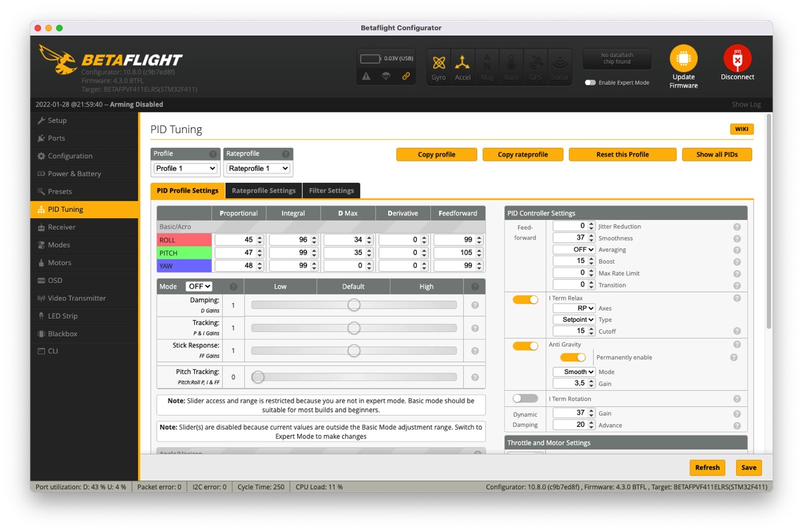The height and width of the screenshot is (532, 803).
Task: Open the Configuration section
Action: (84, 156)
